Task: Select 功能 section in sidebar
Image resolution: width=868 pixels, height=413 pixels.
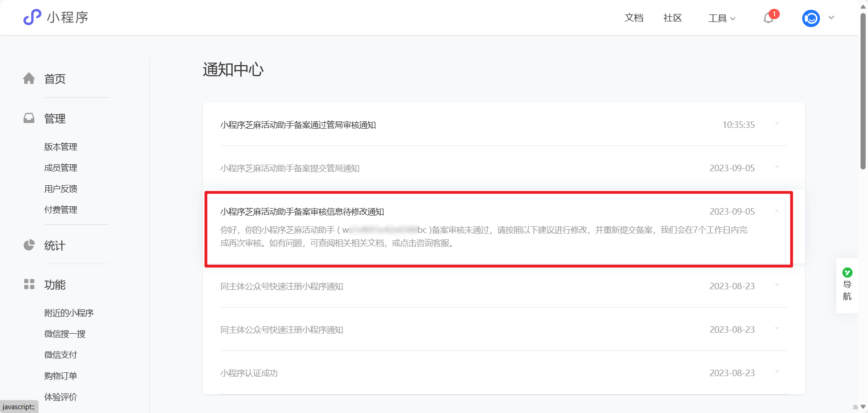Action: click(55, 285)
